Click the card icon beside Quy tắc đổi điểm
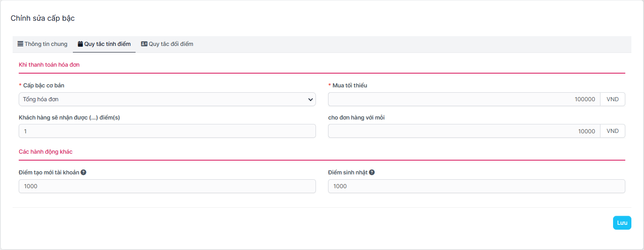This screenshot has height=250, width=644. [144, 44]
